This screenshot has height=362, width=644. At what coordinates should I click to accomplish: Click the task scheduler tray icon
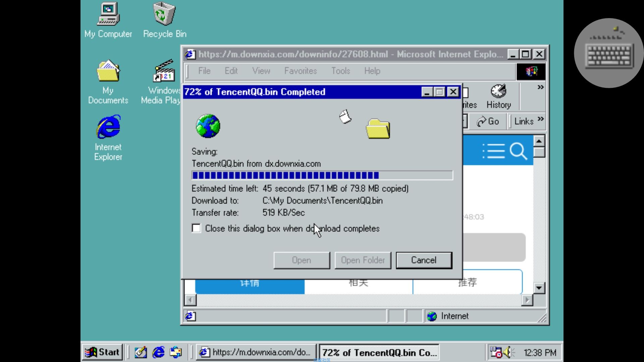tap(496, 352)
